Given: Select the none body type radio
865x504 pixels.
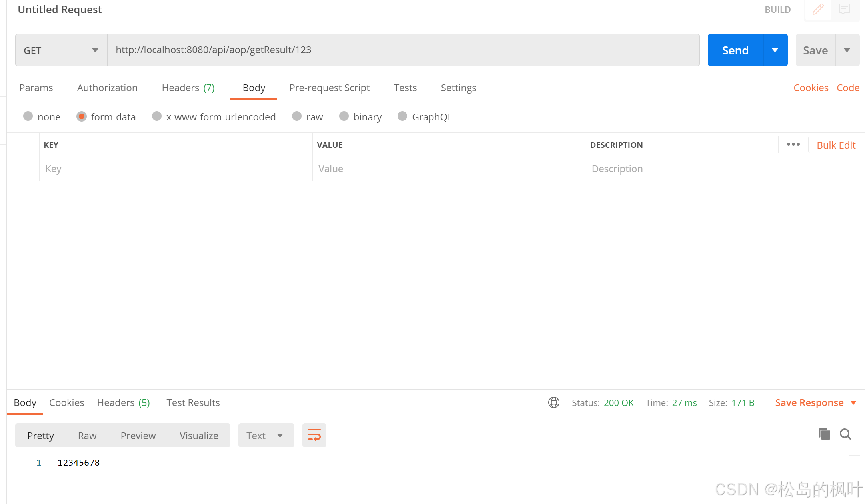Looking at the screenshot, I should (x=28, y=116).
